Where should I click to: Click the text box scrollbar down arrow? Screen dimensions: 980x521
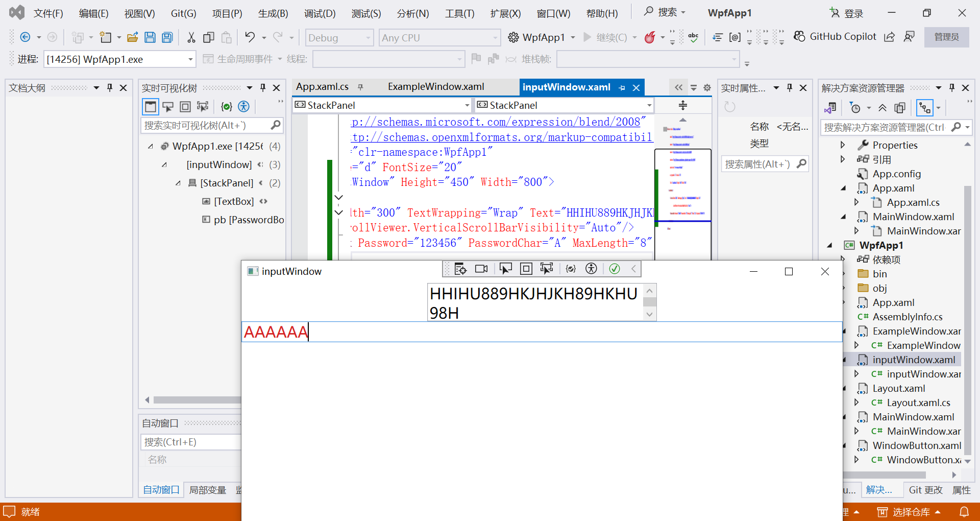click(649, 315)
